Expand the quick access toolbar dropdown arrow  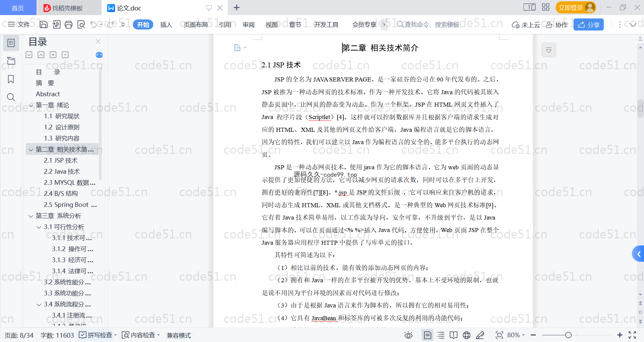pyautogui.click(x=123, y=24)
